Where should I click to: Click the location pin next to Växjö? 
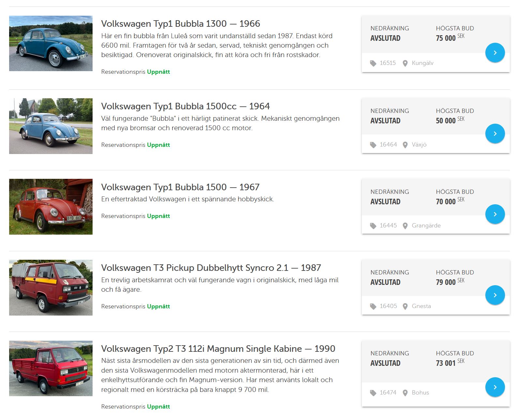coord(405,145)
